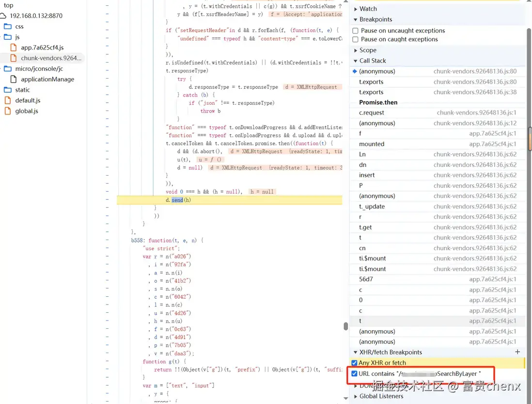Click the b558: function(t, e, n) code line

[167, 241]
